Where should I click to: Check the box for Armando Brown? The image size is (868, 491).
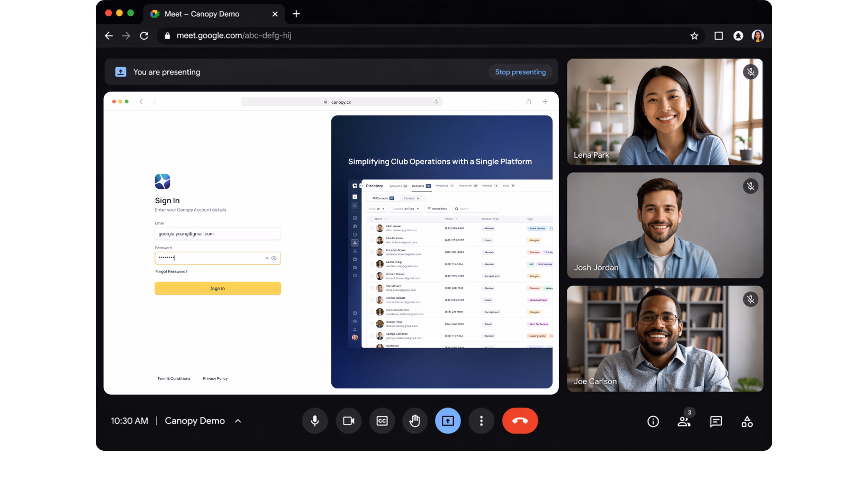click(372, 252)
